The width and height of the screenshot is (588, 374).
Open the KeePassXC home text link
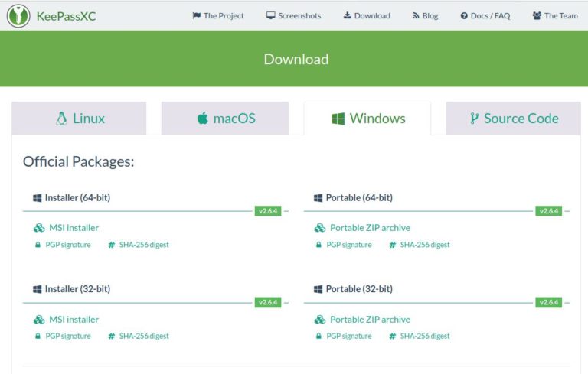click(x=66, y=16)
